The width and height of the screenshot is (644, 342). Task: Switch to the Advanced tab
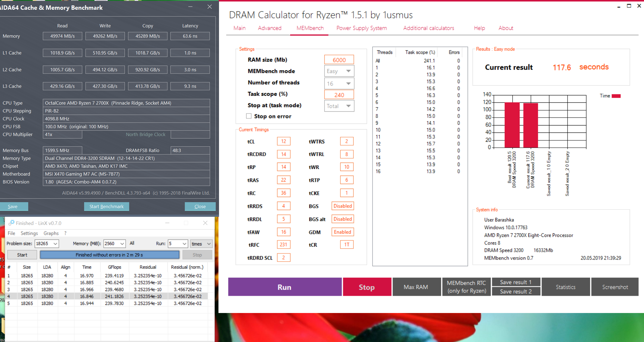pos(269,28)
